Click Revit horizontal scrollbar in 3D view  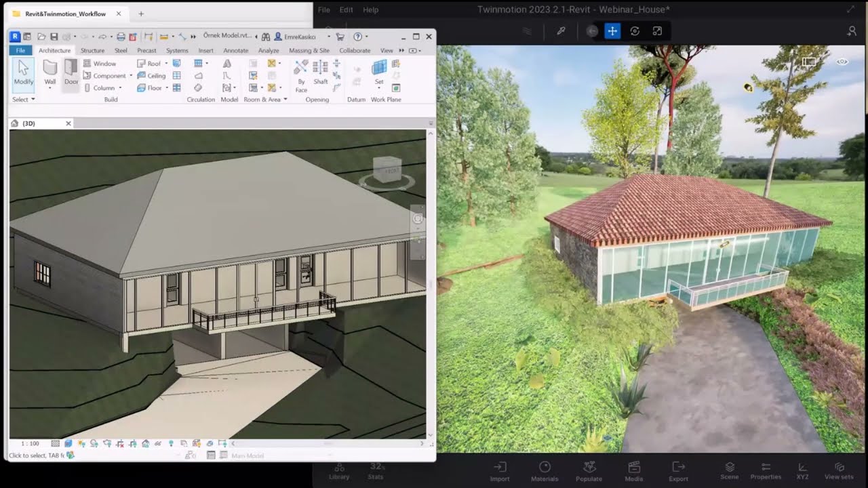pos(328,443)
